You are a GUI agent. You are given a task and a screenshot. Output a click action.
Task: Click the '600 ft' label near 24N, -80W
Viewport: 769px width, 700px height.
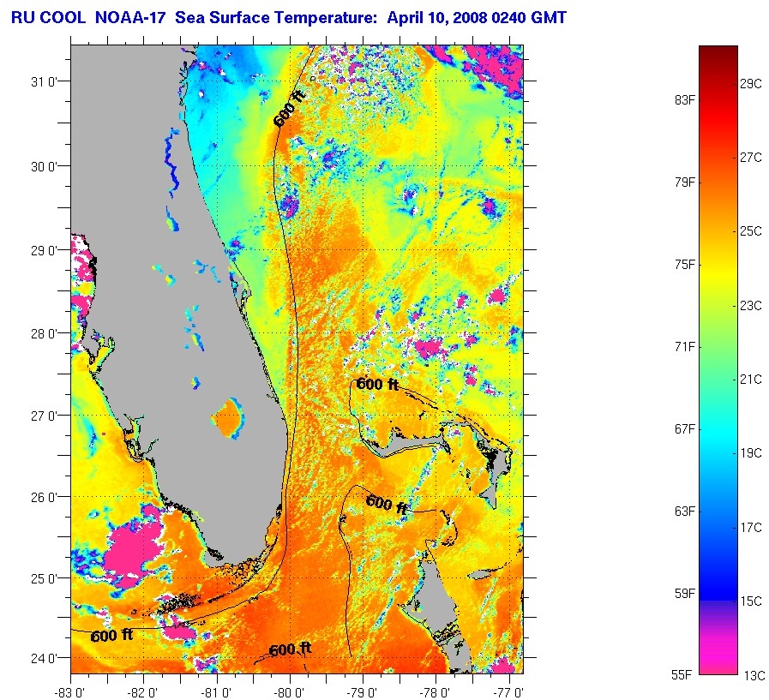coord(291,650)
